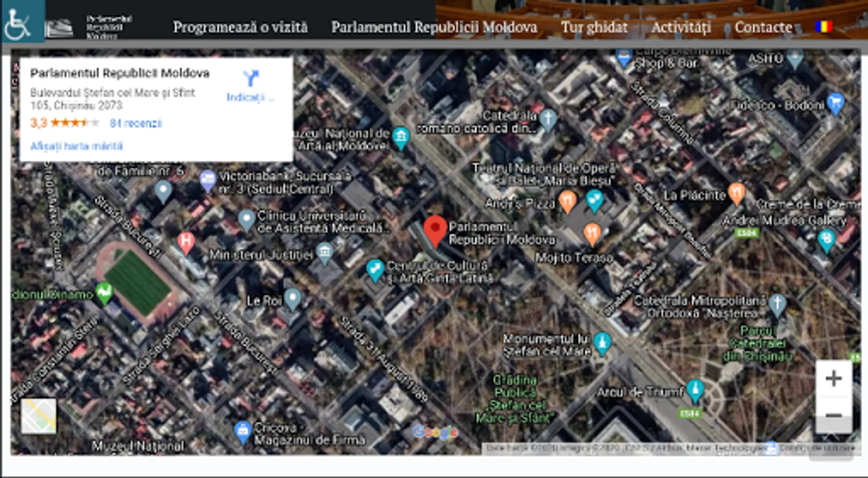Click the red hospital H marker
Viewport: 868px width, 478px height.
point(185,242)
